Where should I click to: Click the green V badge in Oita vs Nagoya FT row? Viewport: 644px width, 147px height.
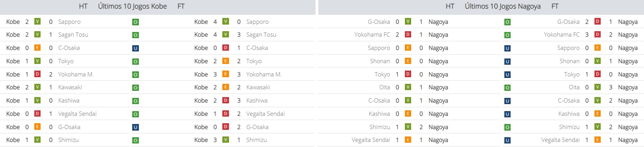point(597,87)
